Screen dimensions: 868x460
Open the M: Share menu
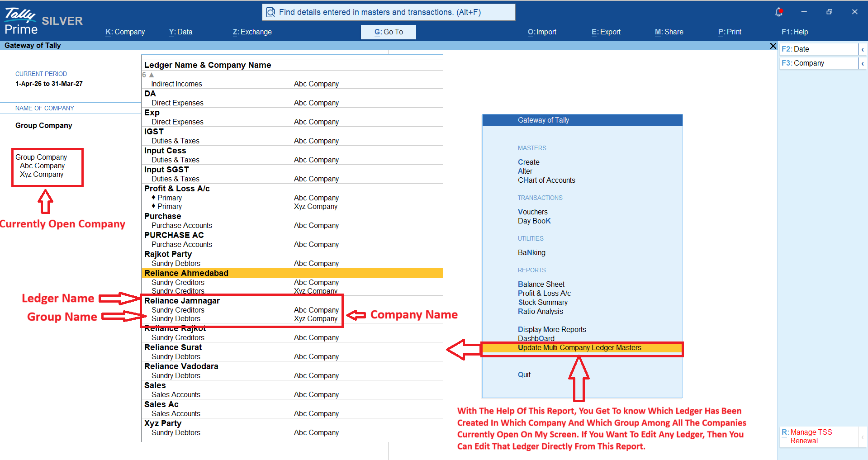point(669,32)
